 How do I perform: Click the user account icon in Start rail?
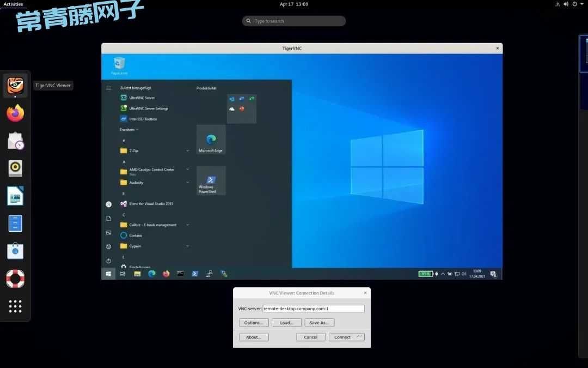coord(109,204)
